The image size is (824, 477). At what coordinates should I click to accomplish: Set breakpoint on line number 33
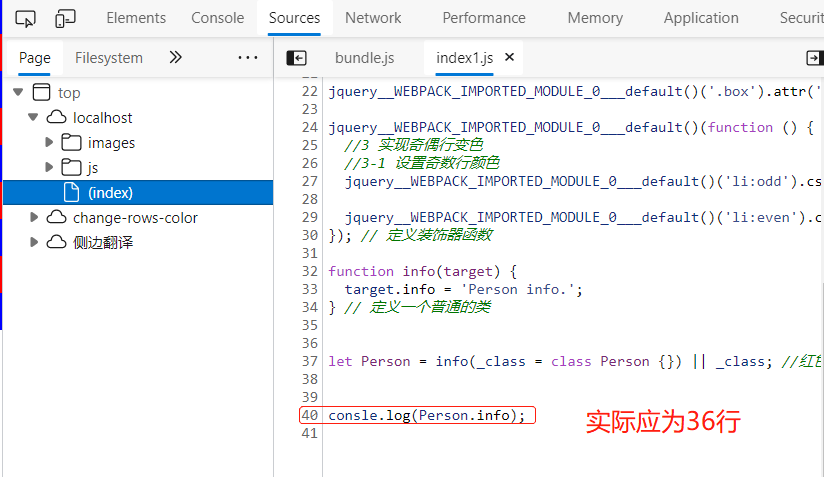pos(310,289)
